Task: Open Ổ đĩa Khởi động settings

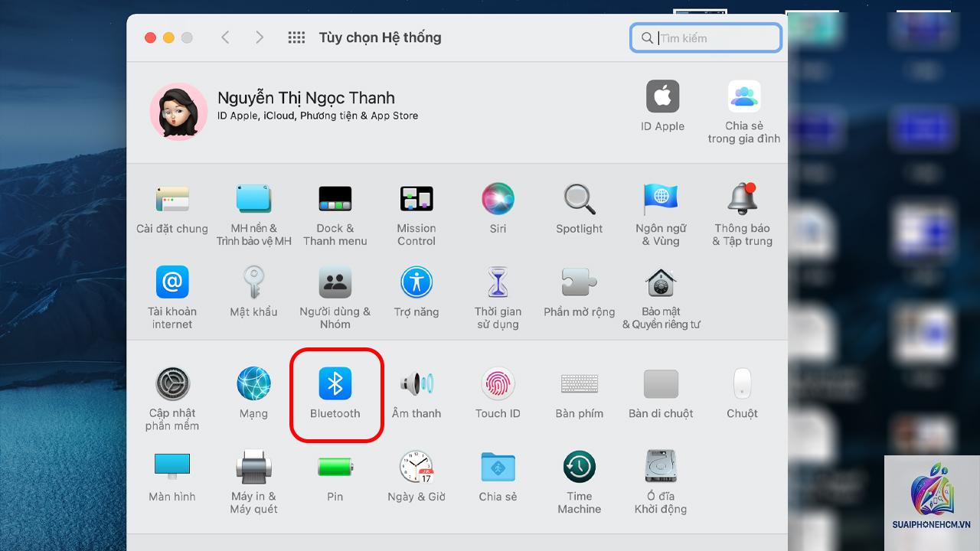Action: pyautogui.click(x=661, y=467)
